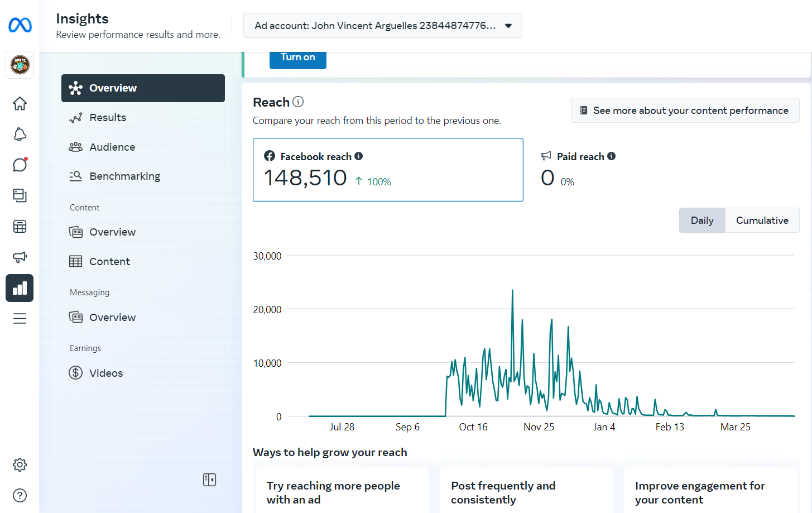The image size is (812, 513).
Task: Go to Home via house icon
Action: tap(20, 104)
